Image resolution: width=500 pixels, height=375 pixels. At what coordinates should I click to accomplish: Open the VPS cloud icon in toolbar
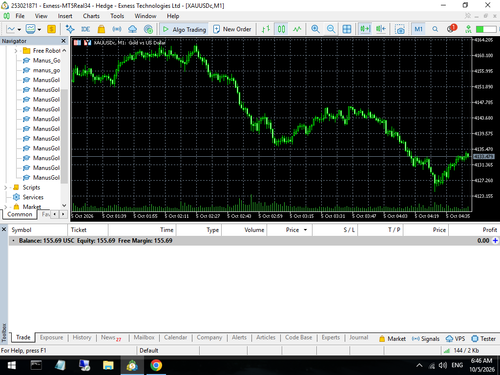click(133, 29)
